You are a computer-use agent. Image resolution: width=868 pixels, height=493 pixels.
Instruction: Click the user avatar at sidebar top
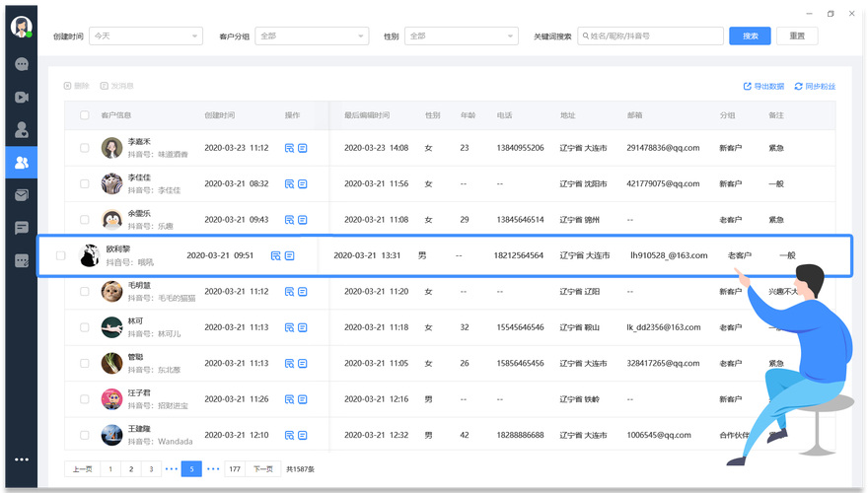click(x=21, y=26)
